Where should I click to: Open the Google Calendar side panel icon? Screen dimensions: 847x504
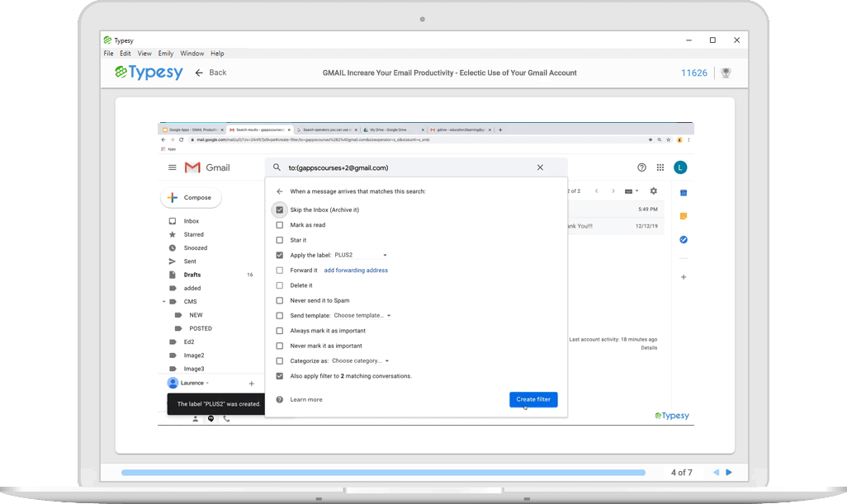click(684, 193)
